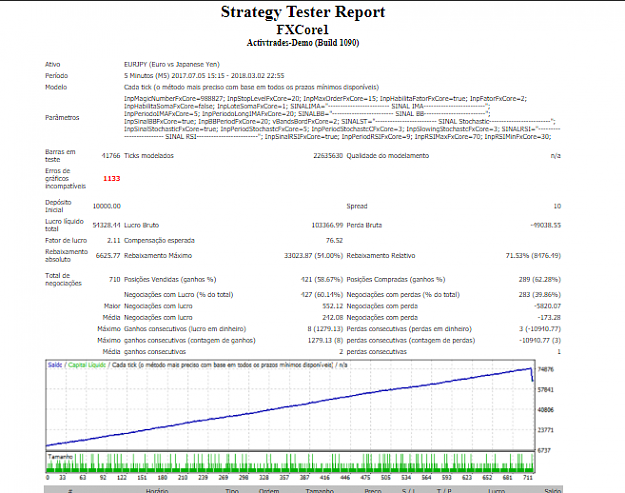Viewport: 625px width, 493px height.
Task: Select the net profit value "54328.44"
Action: click(x=106, y=225)
